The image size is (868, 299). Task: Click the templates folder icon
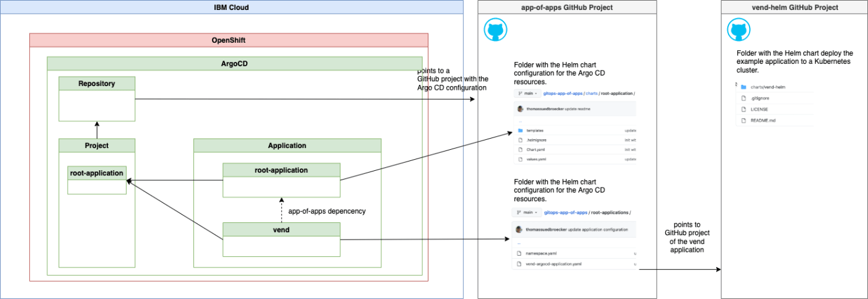521,131
